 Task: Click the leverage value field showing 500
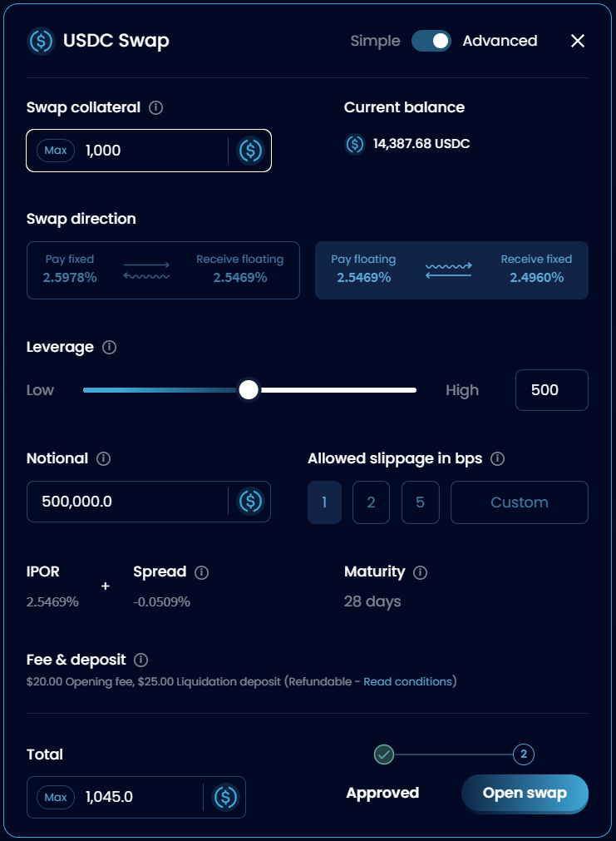(x=552, y=390)
